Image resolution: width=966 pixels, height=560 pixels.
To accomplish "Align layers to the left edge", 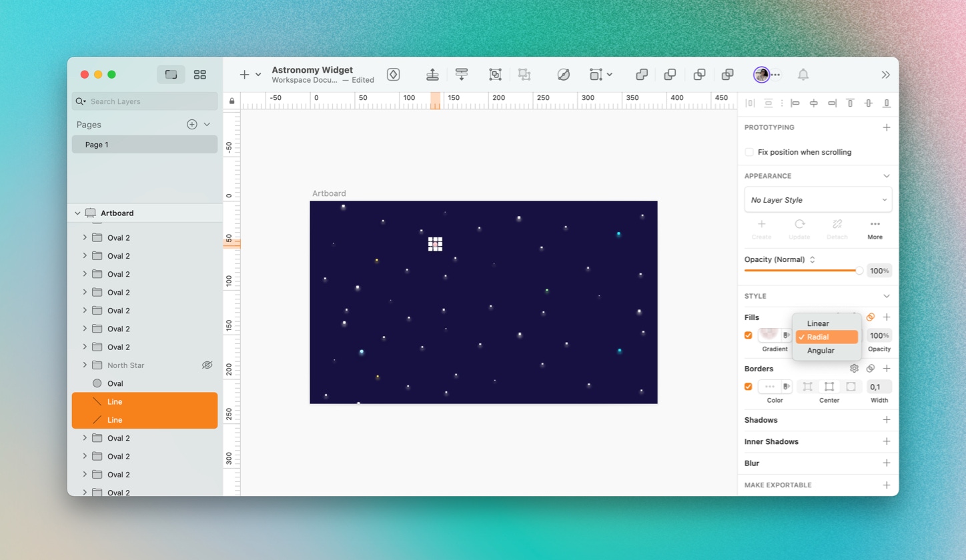I will coord(795,103).
